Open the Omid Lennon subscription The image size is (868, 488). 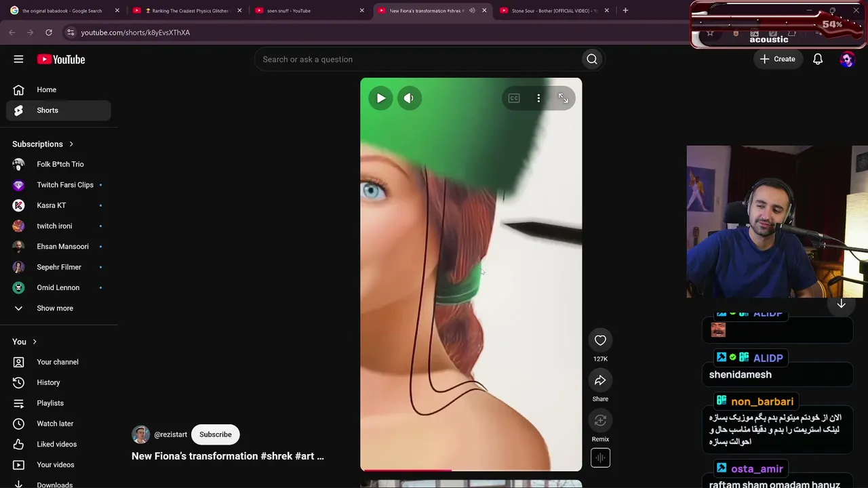[x=58, y=287]
